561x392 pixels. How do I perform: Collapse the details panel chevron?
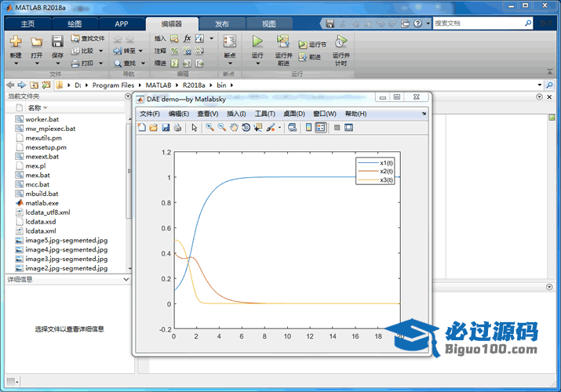pyautogui.click(x=126, y=279)
